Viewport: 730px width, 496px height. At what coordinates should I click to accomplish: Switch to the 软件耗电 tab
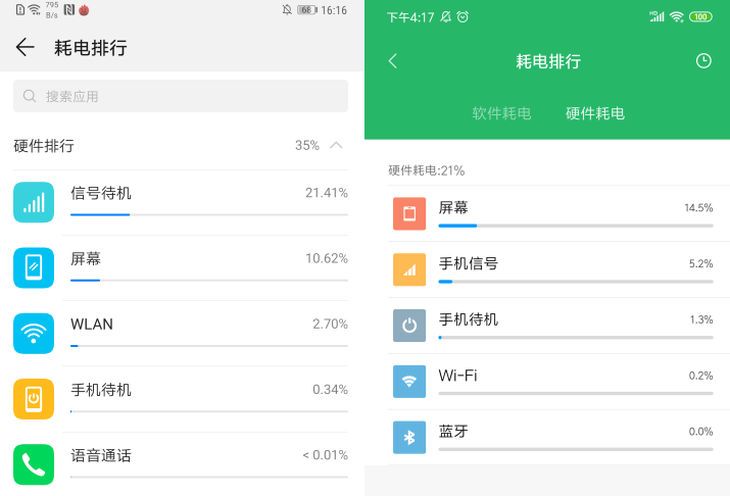[x=501, y=113]
